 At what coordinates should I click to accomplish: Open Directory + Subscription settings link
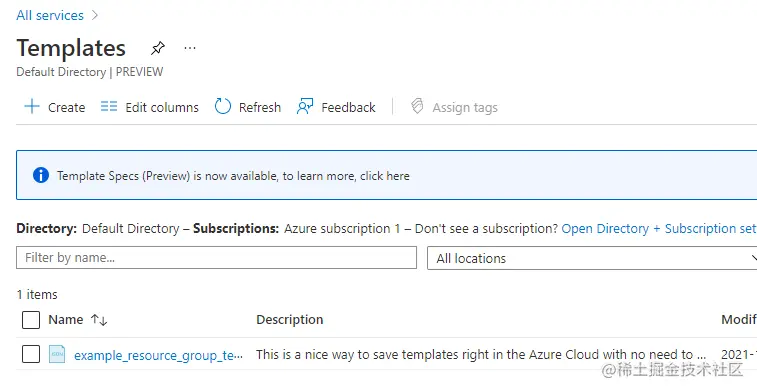coord(659,228)
